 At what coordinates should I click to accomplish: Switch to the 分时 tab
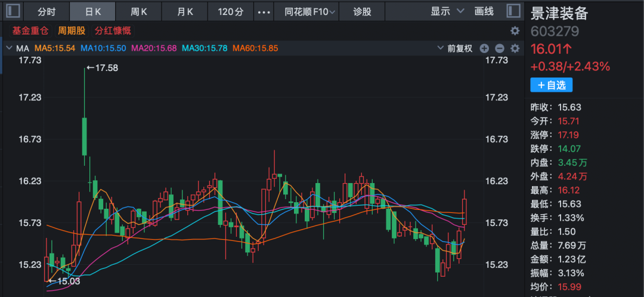click(x=47, y=11)
